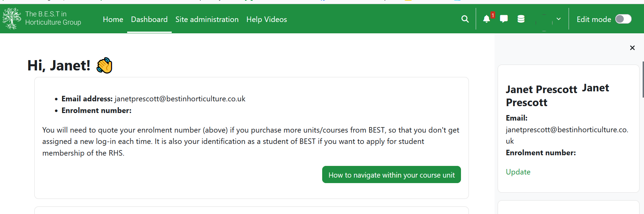
Task: Close the right-hand block drawer
Action: coord(632,48)
